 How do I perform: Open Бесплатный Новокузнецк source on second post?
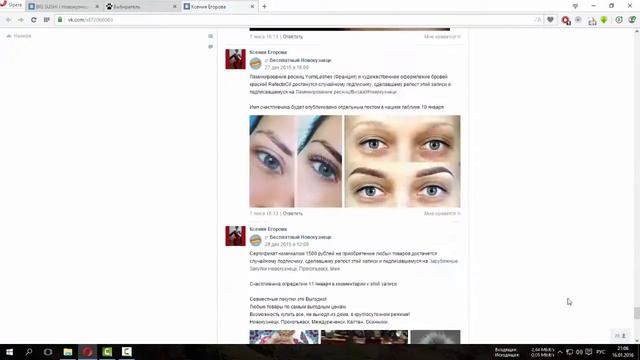[300, 237]
